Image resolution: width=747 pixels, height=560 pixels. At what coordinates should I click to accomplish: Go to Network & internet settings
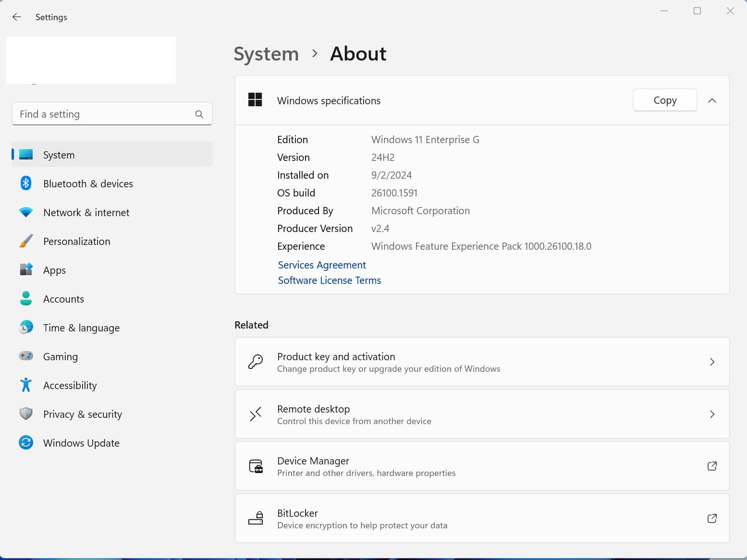(112, 212)
